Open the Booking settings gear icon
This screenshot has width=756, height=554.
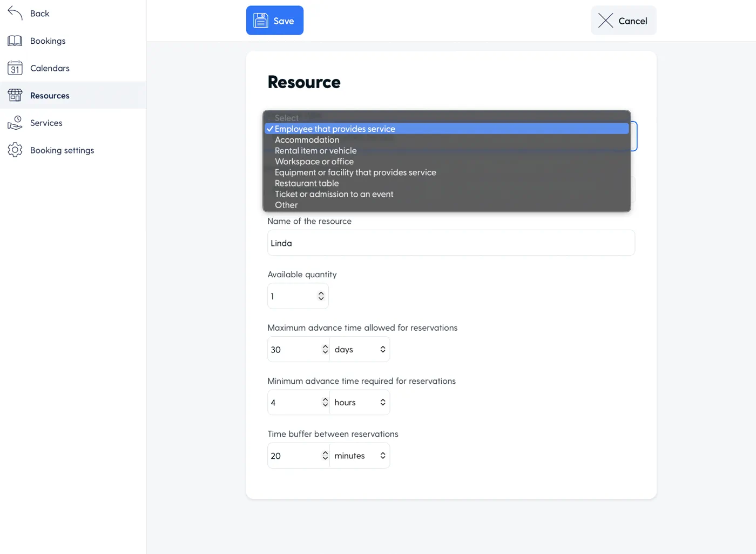click(x=15, y=150)
